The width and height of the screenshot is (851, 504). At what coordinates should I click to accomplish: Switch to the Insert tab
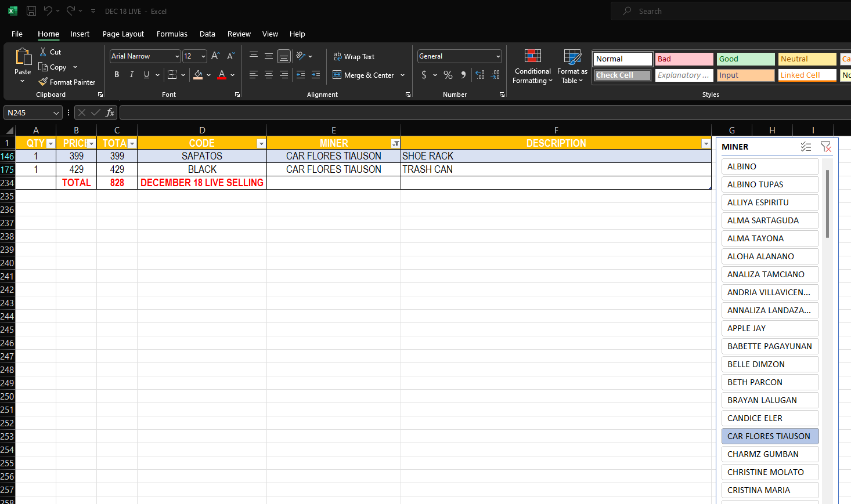coord(80,34)
